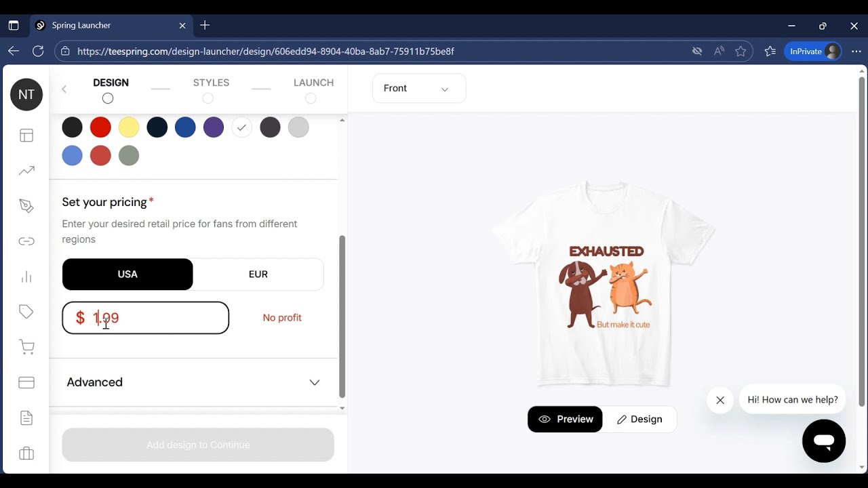Open the briefcase sidebar icon
Image resolution: width=868 pixels, height=488 pixels.
point(26,453)
